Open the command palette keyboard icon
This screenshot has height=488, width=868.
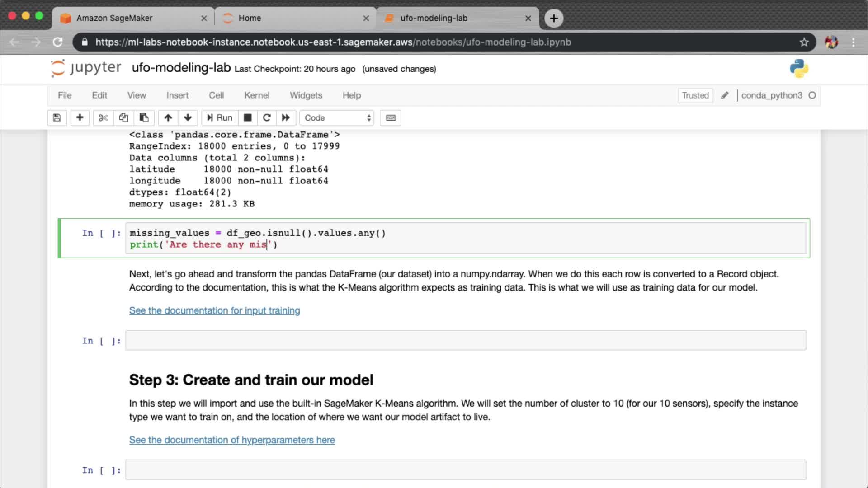point(391,117)
